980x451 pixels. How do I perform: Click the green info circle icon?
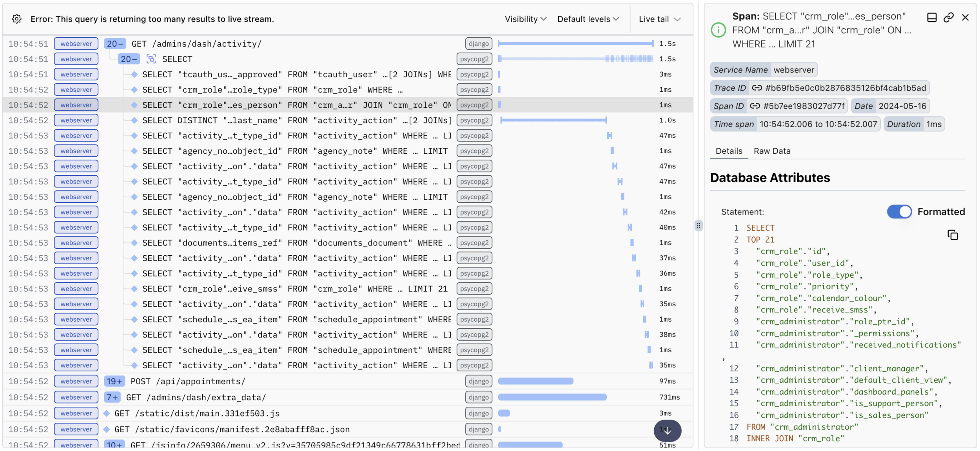718,30
